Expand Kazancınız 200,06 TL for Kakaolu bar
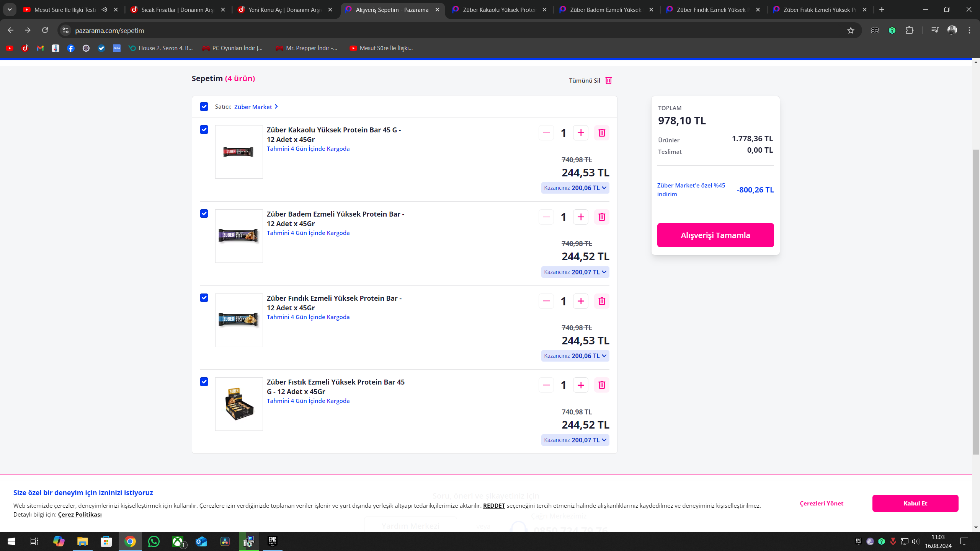Image resolution: width=980 pixels, height=551 pixels. coord(575,188)
